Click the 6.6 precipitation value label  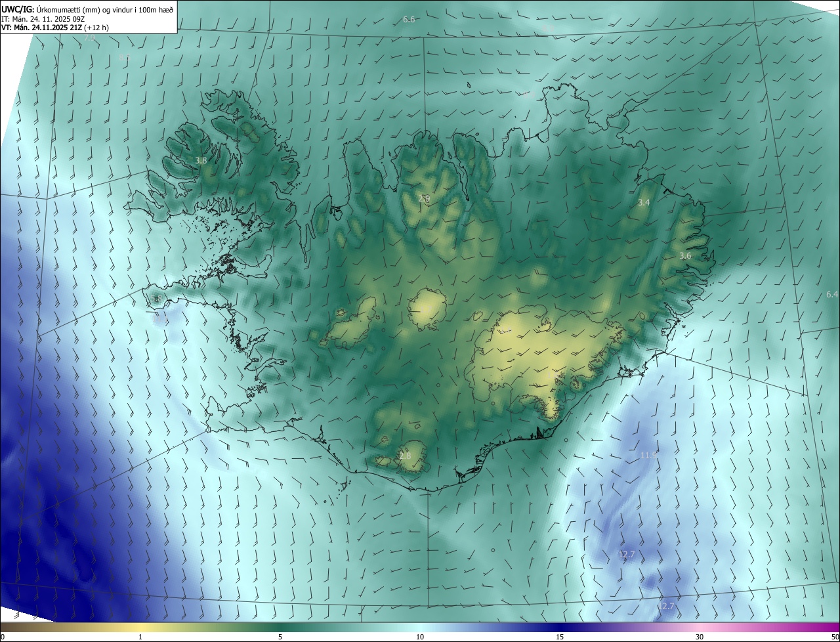pyautogui.click(x=409, y=20)
